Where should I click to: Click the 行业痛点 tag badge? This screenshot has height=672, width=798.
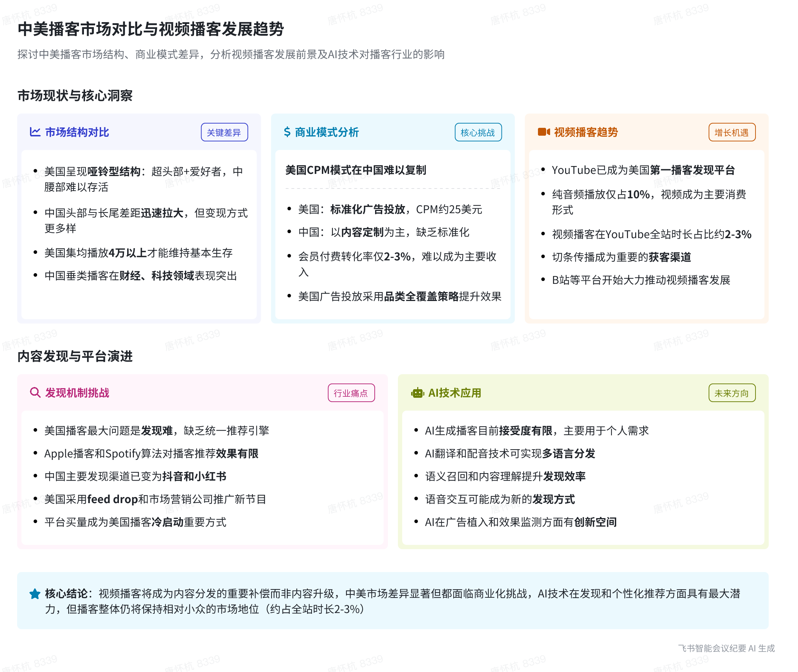click(x=351, y=393)
